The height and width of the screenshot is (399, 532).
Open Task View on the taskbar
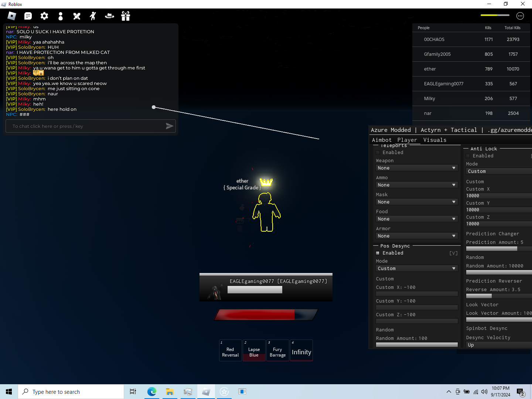[133, 392]
